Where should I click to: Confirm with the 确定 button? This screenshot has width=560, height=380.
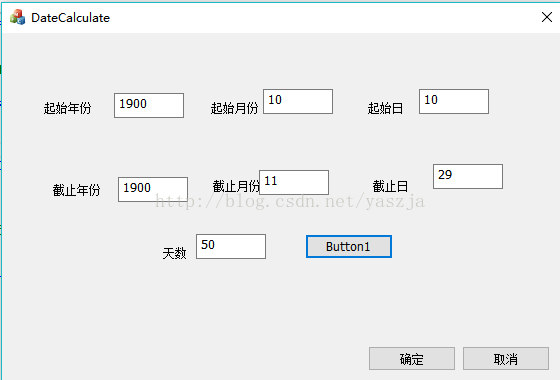tap(412, 359)
